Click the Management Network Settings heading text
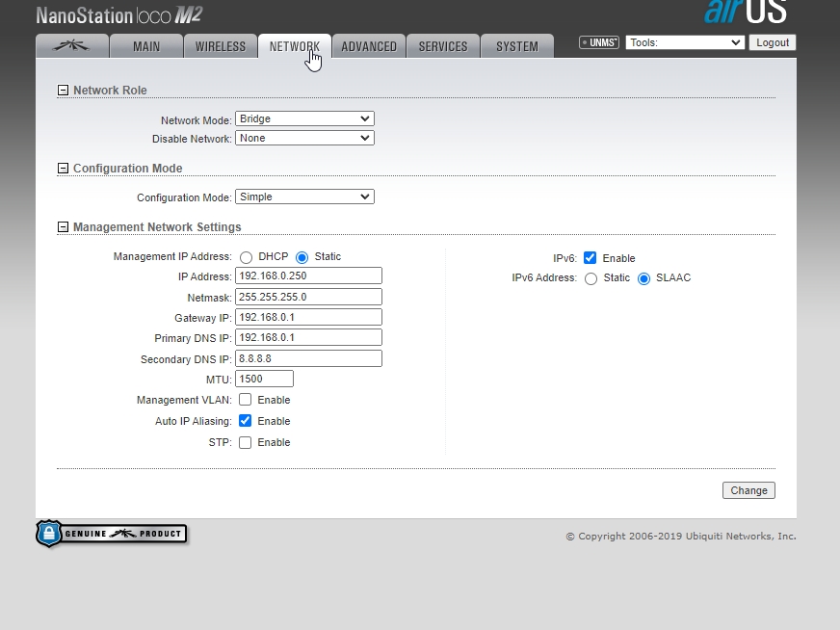This screenshot has height=630, width=840. [x=157, y=227]
